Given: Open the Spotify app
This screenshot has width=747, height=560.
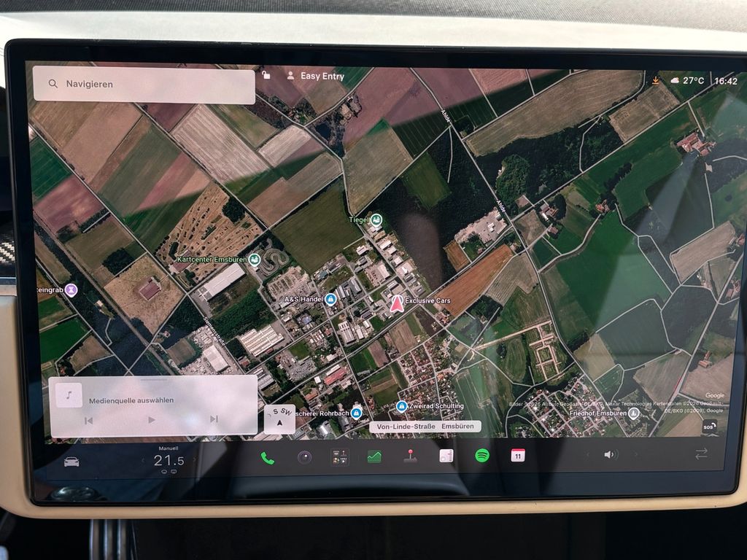Looking at the screenshot, I should pyautogui.click(x=482, y=456).
